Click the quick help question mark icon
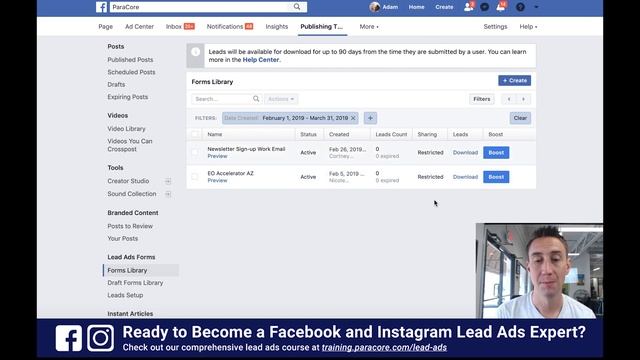Screen dimensions: 640x360 tap(520, 7)
